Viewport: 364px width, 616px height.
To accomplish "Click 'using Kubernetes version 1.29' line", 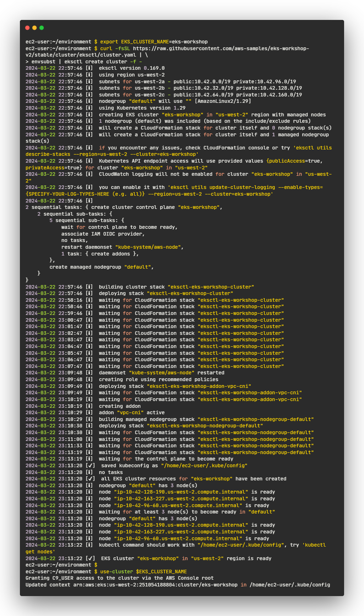I will click(x=142, y=108).
